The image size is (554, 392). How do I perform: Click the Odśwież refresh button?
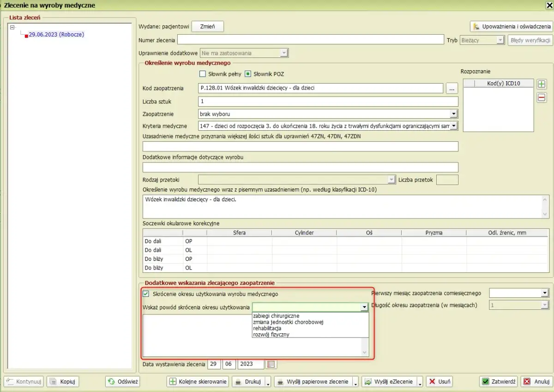(x=122, y=382)
